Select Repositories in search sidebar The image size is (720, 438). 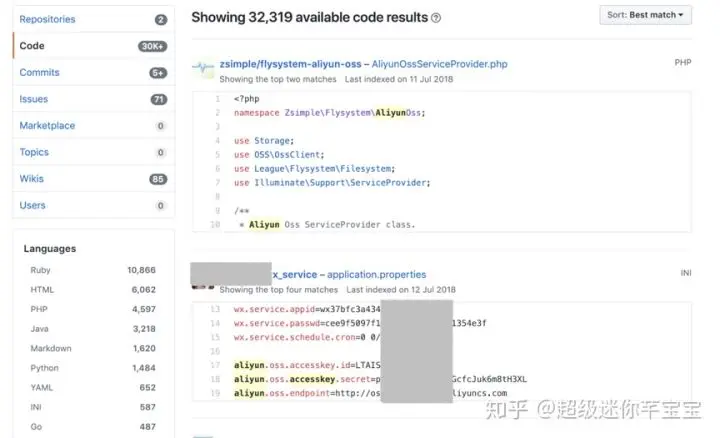pos(47,19)
